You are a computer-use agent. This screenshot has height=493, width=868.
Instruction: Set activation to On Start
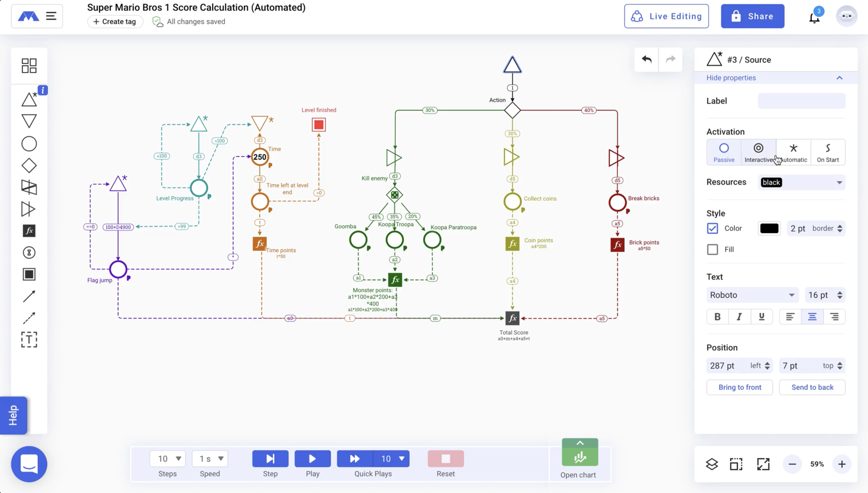click(827, 152)
